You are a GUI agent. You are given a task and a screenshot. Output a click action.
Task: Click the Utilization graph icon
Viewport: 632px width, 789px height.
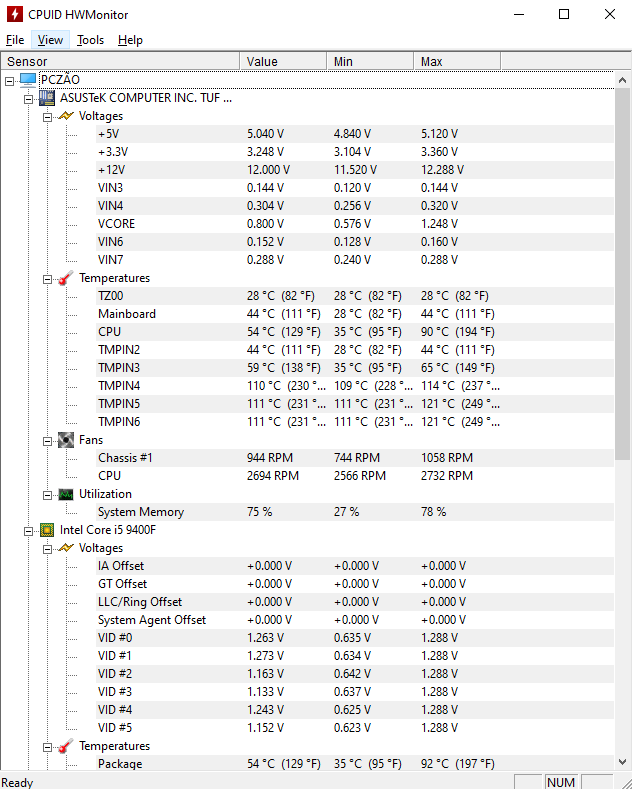click(66, 494)
